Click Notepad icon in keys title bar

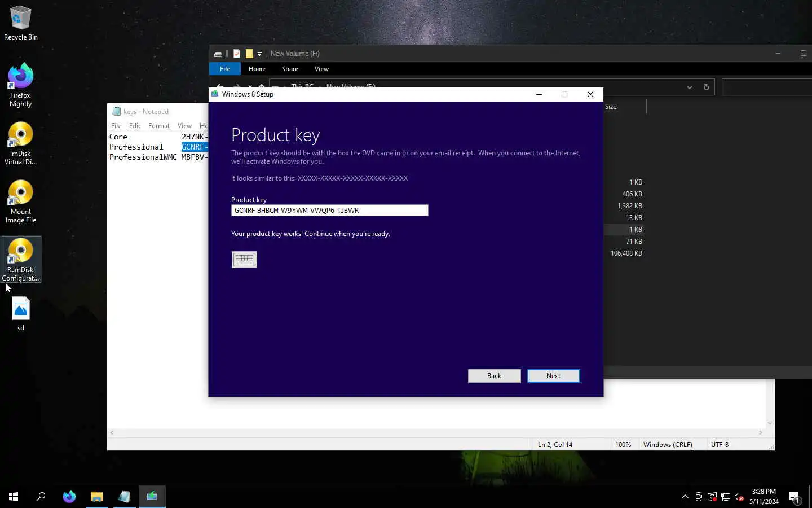point(116,112)
